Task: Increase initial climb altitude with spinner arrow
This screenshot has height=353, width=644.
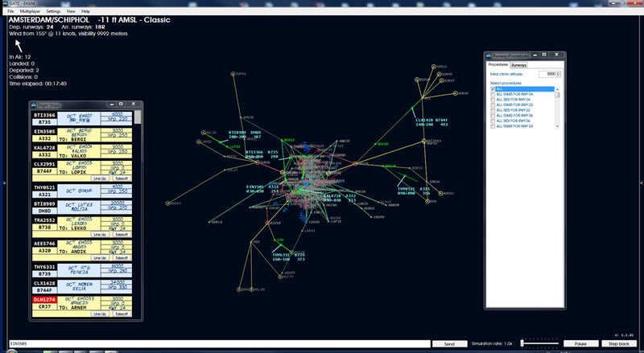Action: [558, 72]
